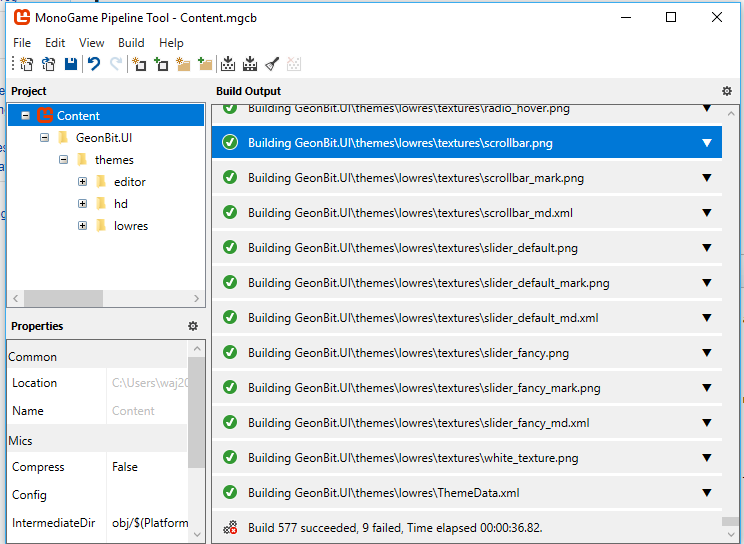Viewport: 744px width, 544px height.
Task: Select the slider_fancy_mark.png build row
Action: click(467, 388)
